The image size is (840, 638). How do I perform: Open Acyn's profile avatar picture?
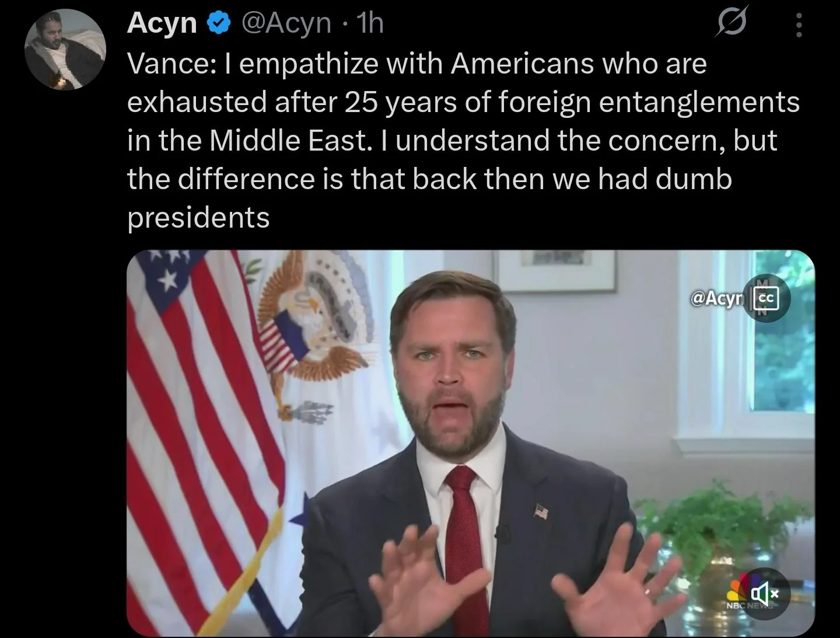tap(65, 50)
